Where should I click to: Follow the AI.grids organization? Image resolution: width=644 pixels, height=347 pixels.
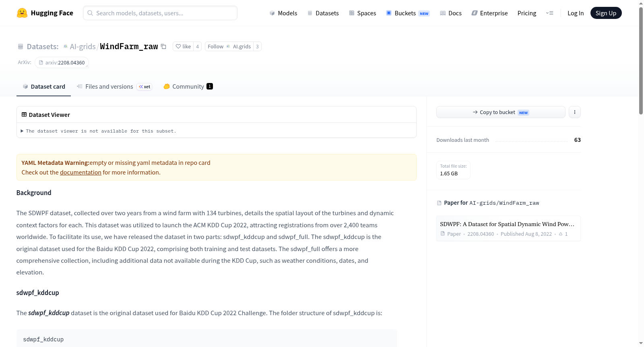(229, 46)
